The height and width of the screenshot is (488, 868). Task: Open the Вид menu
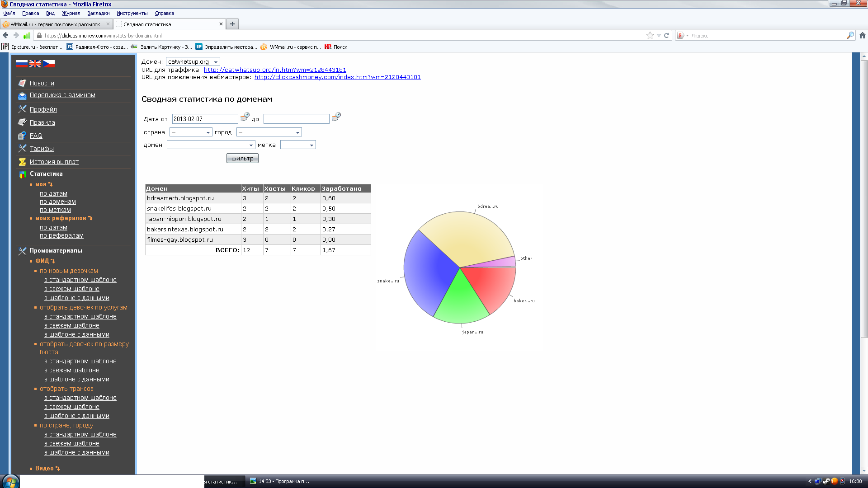pyautogui.click(x=50, y=13)
